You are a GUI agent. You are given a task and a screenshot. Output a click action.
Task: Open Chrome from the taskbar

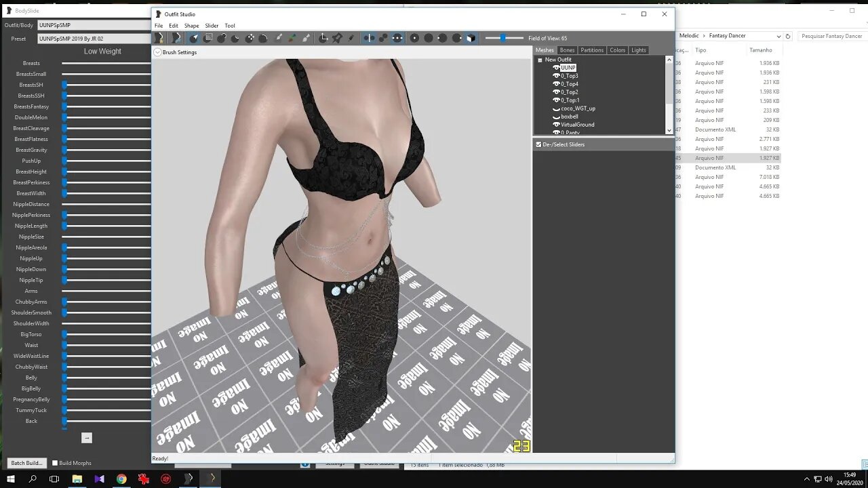(121, 479)
